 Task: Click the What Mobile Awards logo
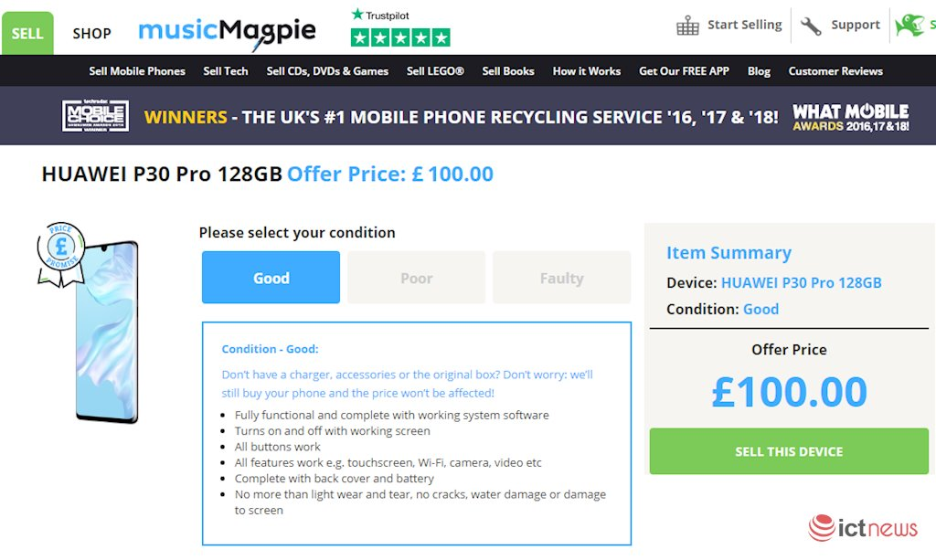[850, 117]
